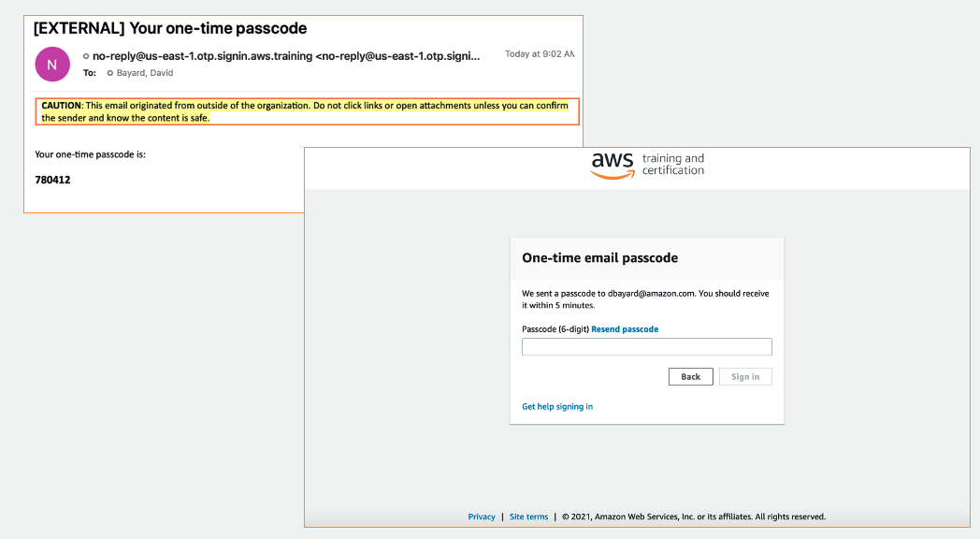Click the "One-time email passcode" heading
This screenshot has height=539, width=980.
599,257
